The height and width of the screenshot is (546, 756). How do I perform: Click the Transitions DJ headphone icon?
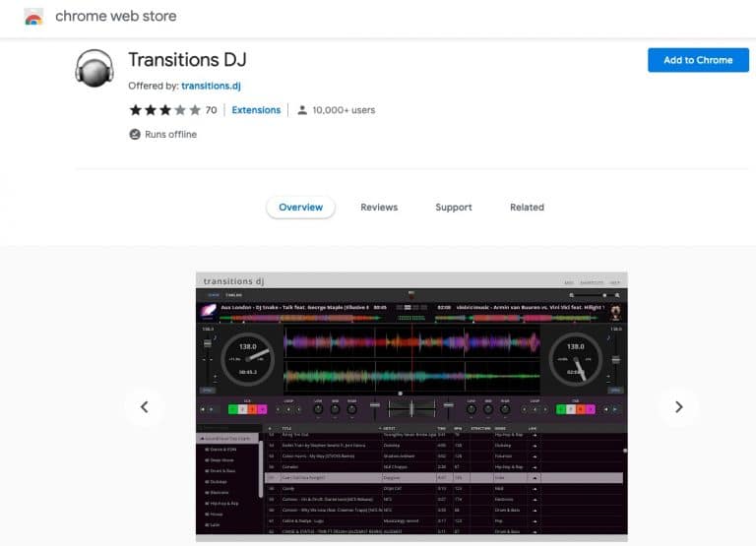point(94,69)
